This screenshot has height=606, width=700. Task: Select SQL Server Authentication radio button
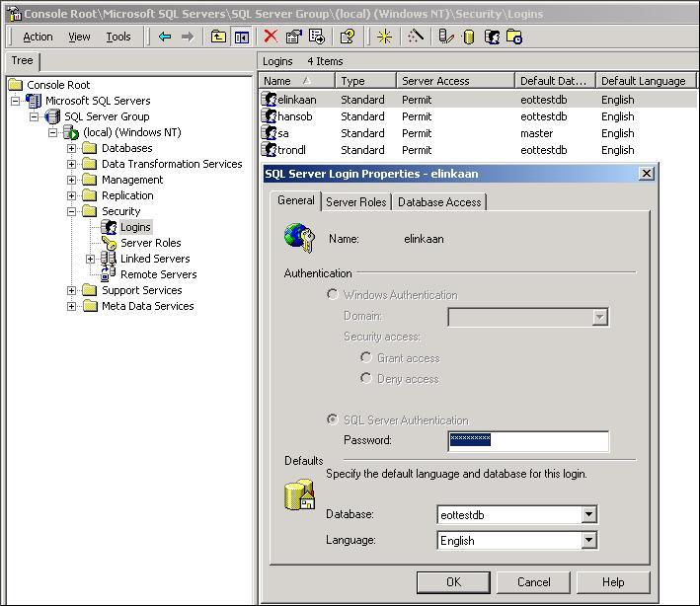pos(332,419)
